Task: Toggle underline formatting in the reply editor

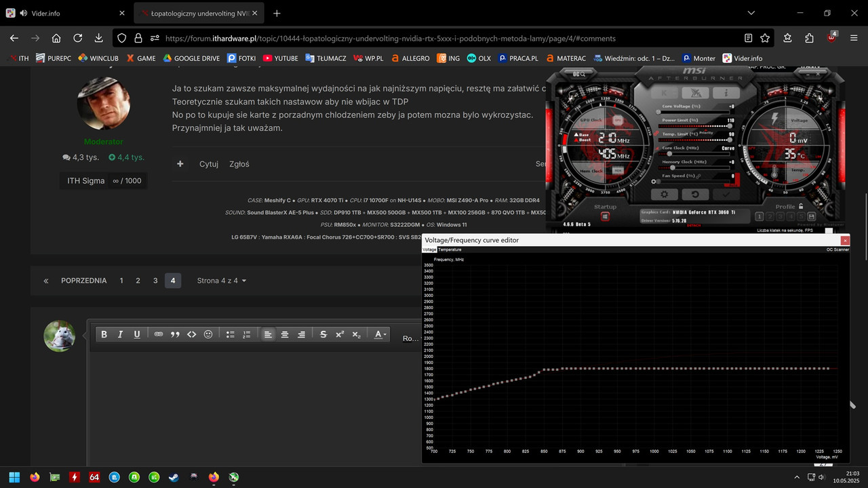Action: click(137, 334)
